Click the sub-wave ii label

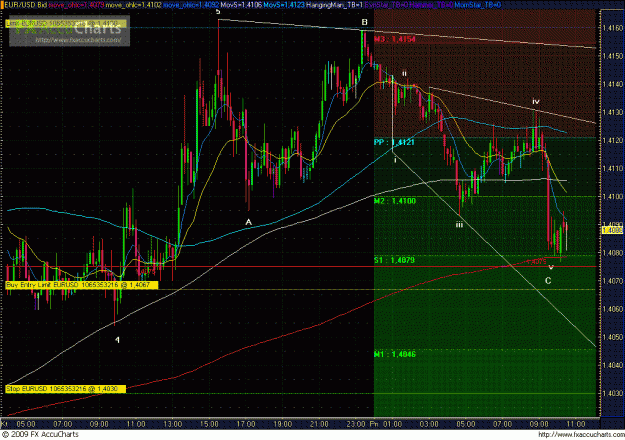404,73
